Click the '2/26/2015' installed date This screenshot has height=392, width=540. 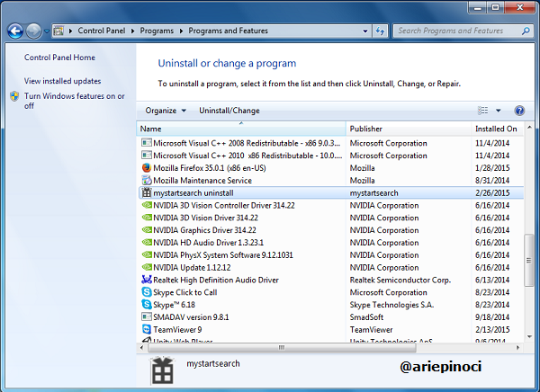pos(492,193)
